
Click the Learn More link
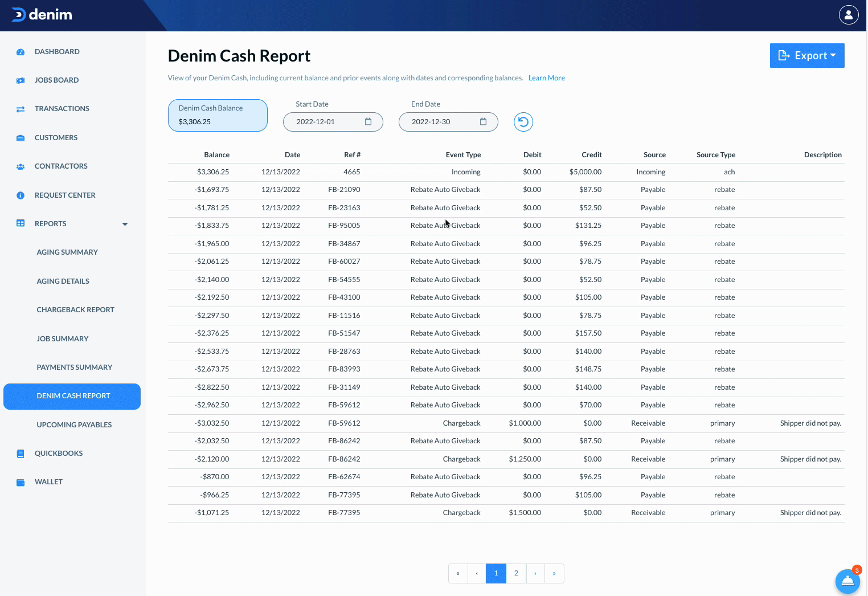[x=547, y=78]
